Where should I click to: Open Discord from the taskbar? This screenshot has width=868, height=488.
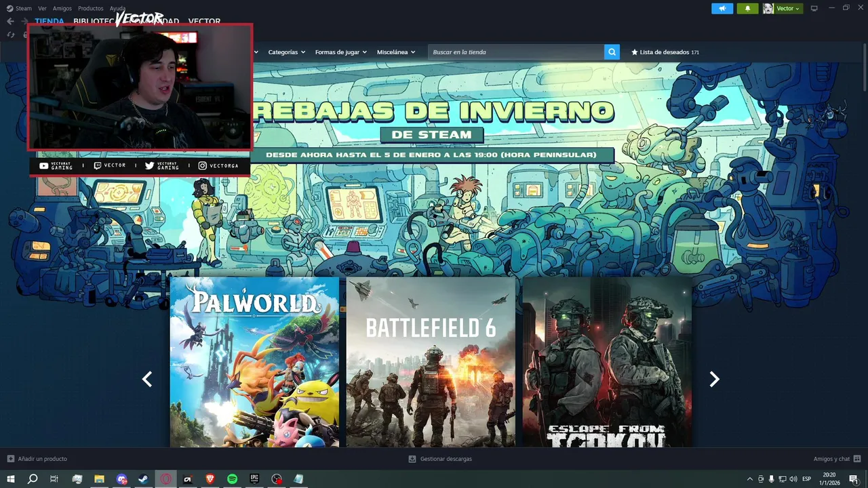[121, 479]
